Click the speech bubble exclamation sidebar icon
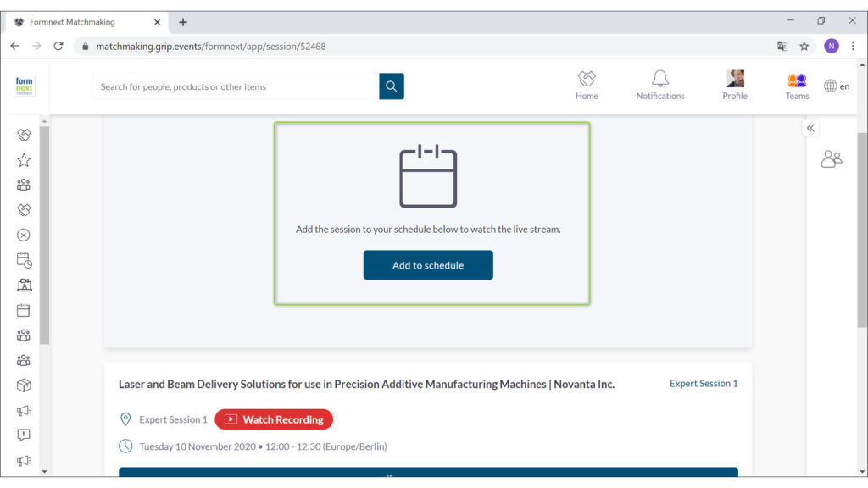The height and width of the screenshot is (488, 868). (24, 435)
